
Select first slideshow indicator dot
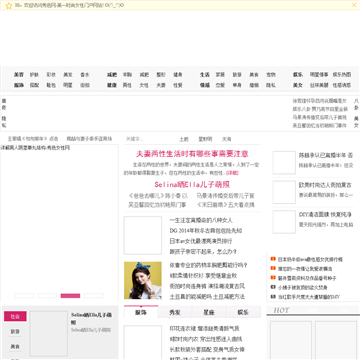click(x=24, y=296)
